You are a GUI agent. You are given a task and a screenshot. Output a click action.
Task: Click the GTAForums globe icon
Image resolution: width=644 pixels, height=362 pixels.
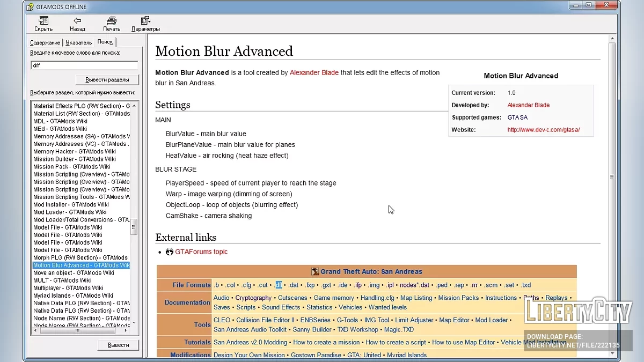point(170,252)
